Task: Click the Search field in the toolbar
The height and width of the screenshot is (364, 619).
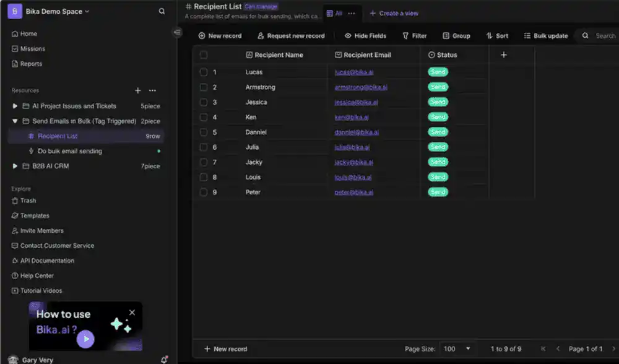Action: [605, 36]
